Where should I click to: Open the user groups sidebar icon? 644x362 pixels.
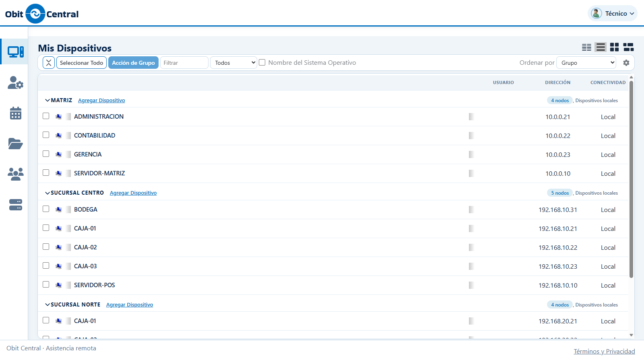[16, 174]
